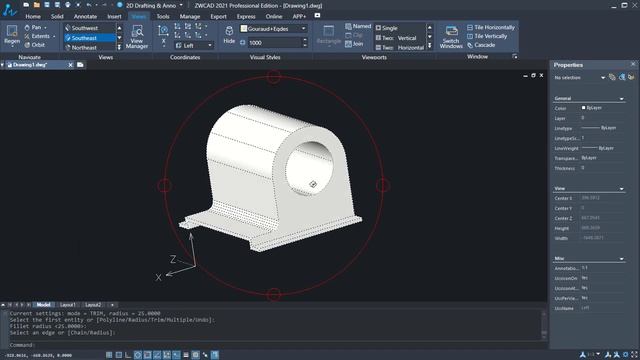
Task: Zoom to Extents in Navigate panel
Action: pos(40,36)
